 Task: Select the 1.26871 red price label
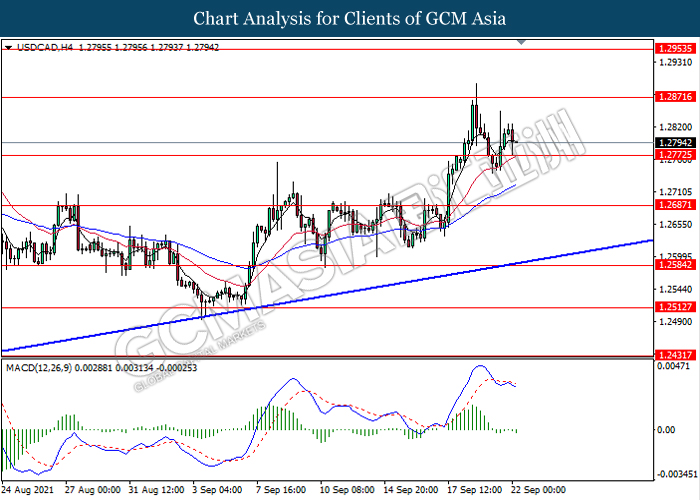[675, 204]
